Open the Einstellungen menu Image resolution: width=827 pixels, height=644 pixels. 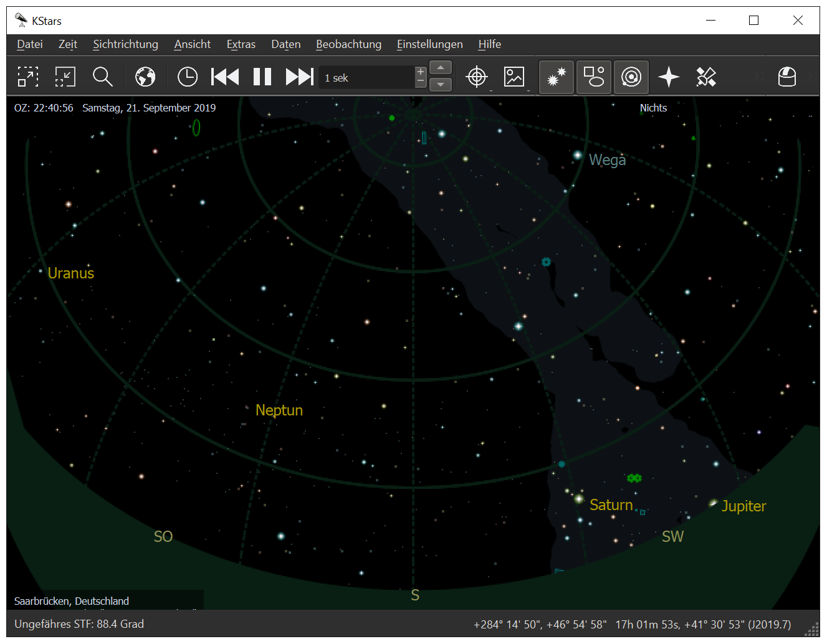[430, 44]
